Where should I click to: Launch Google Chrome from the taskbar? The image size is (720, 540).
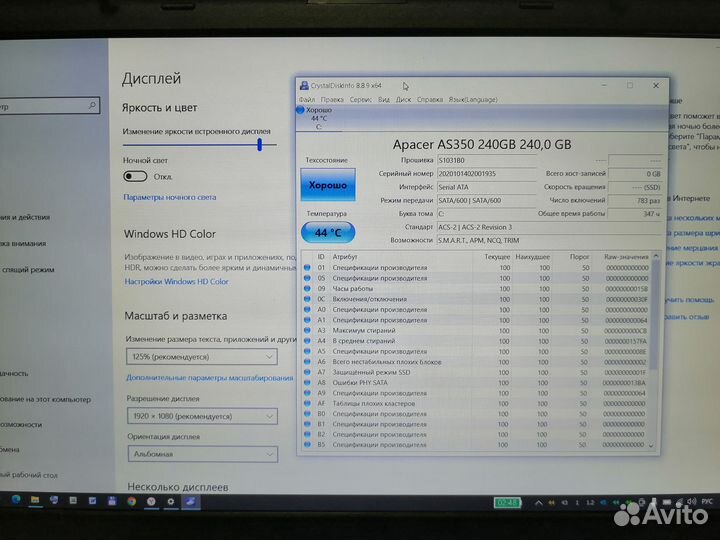132,501
